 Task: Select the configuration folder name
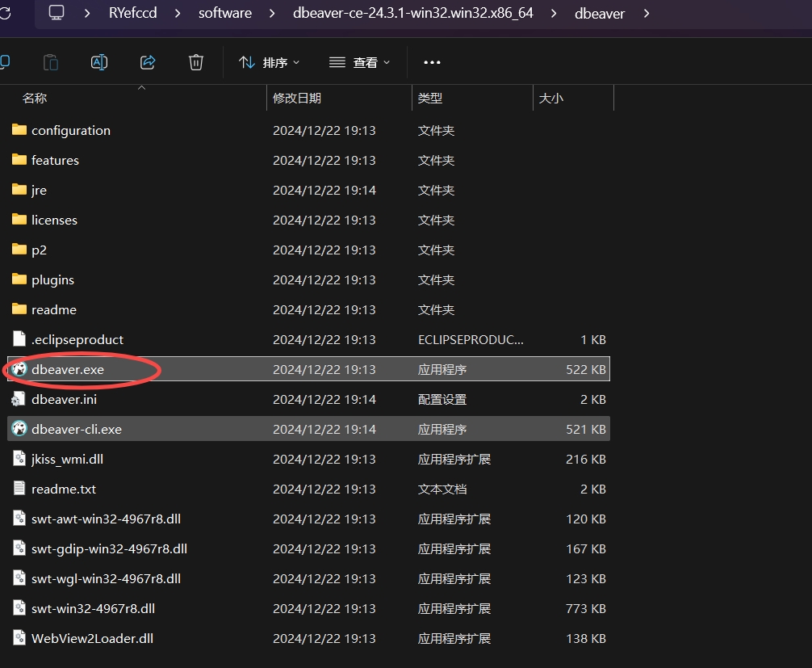71,130
